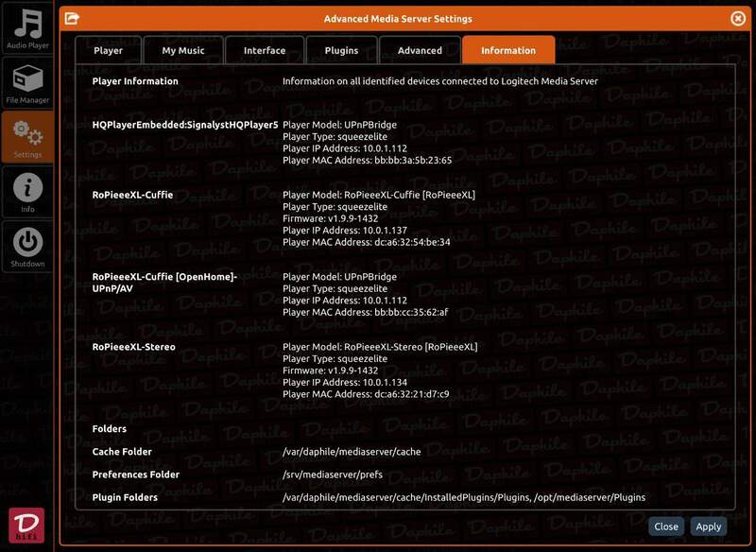Viewport: 756px width, 552px height.
Task: Select the Settings gear icon in the sidebar
Action: [x=27, y=137]
